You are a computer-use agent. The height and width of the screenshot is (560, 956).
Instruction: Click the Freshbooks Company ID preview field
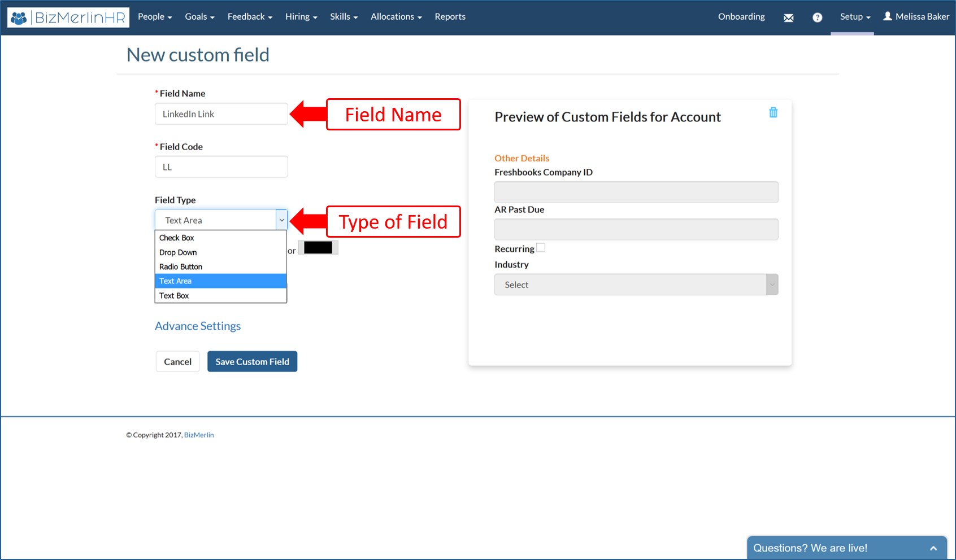[x=636, y=192]
